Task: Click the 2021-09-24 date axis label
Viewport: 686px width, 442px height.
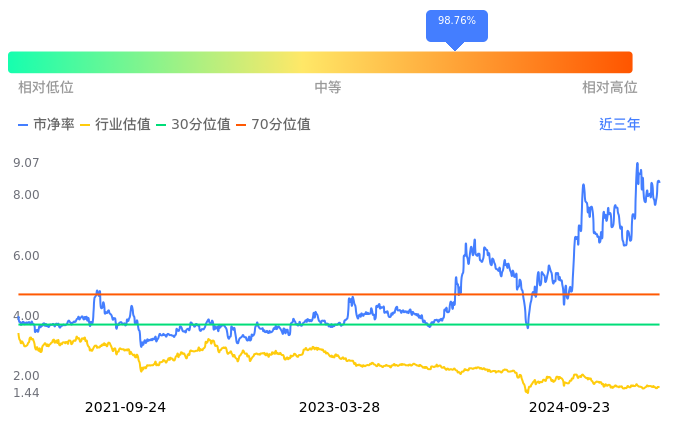Action: pyautogui.click(x=125, y=407)
